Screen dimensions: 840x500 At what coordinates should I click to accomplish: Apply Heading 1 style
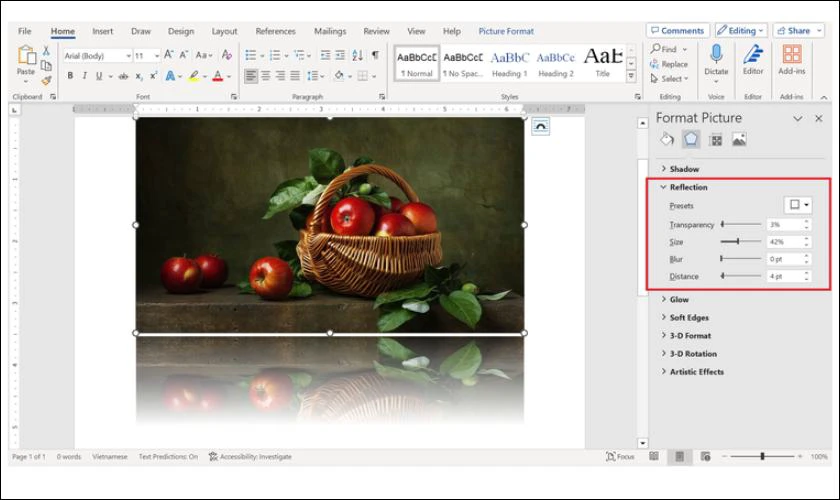pyautogui.click(x=509, y=63)
